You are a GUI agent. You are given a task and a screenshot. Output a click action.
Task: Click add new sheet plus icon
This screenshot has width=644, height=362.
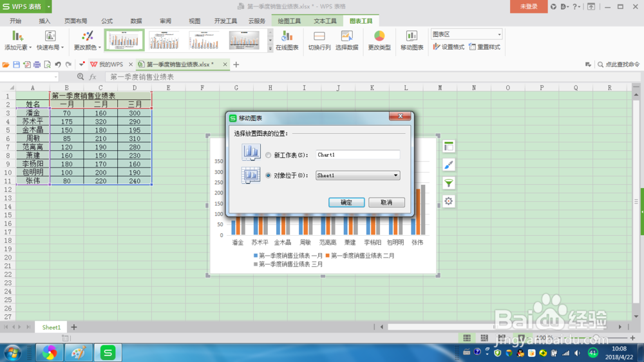tap(74, 327)
